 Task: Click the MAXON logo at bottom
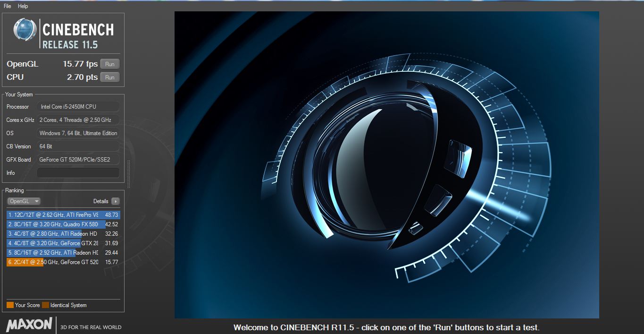[29, 325]
